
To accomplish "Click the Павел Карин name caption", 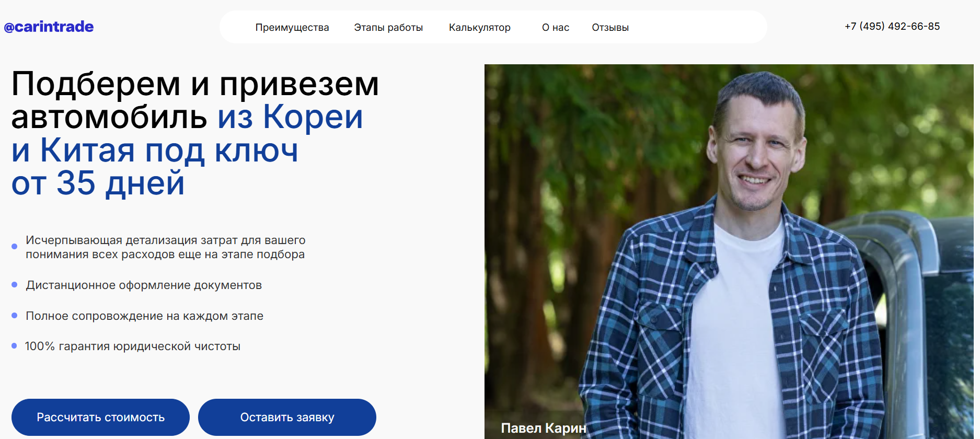I will (x=544, y=428).
